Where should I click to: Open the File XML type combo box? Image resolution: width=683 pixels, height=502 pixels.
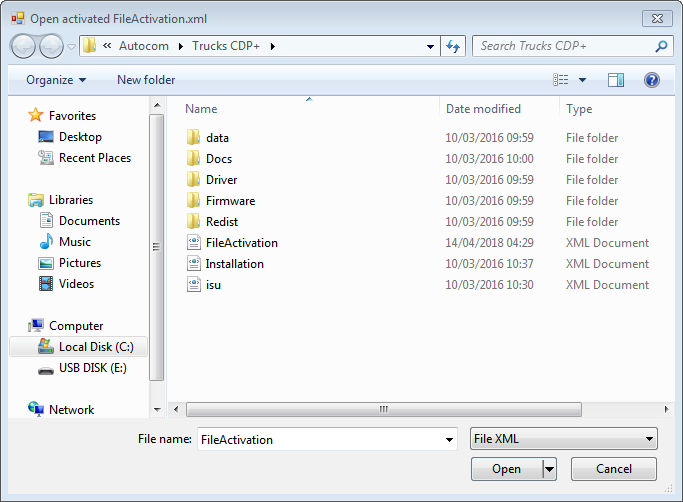[x=564, y=439]
